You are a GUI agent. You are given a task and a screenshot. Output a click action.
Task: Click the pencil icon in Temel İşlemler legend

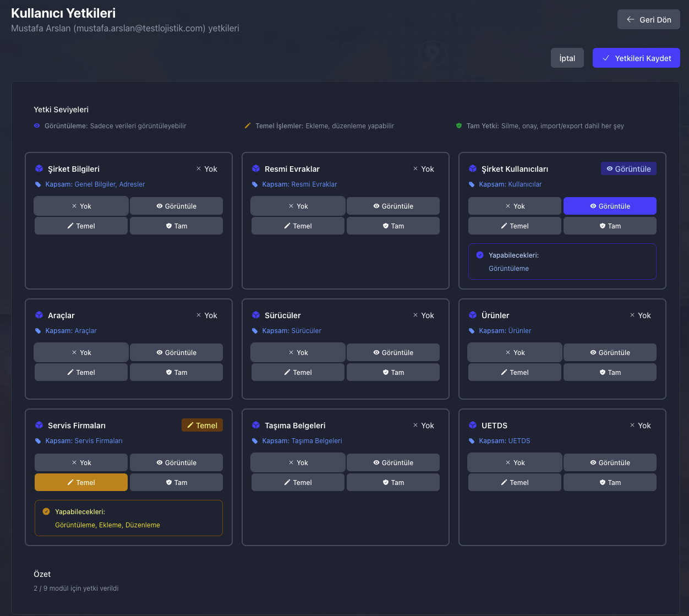[x=248, y=126]
